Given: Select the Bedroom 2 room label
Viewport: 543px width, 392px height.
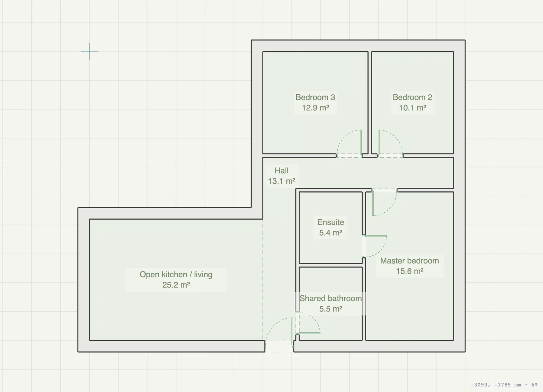Looking at the screenshot, I should (412, 102).
